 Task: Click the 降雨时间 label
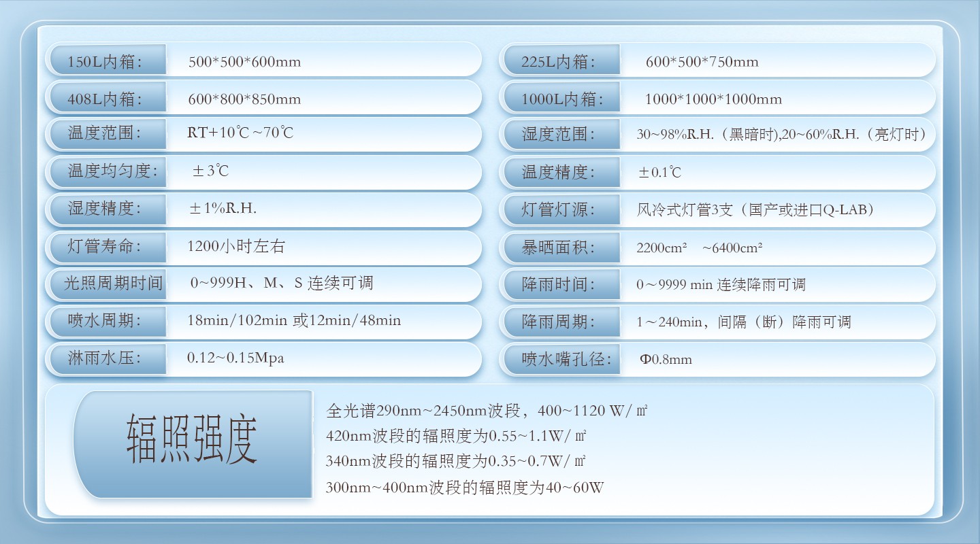[559, 284]
